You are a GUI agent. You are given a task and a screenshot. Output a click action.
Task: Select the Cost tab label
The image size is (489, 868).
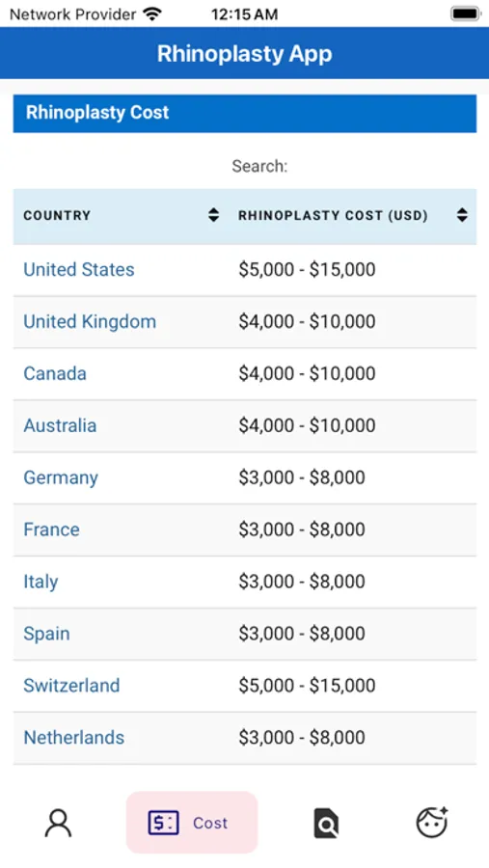[x=210, y=824]
